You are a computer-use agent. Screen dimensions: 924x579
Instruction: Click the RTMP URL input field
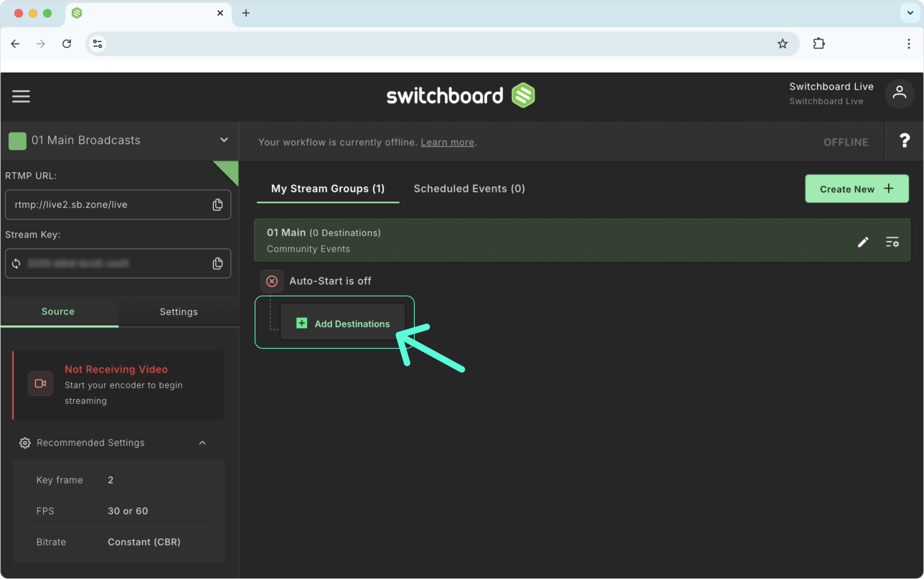click(x=118, y=204)
